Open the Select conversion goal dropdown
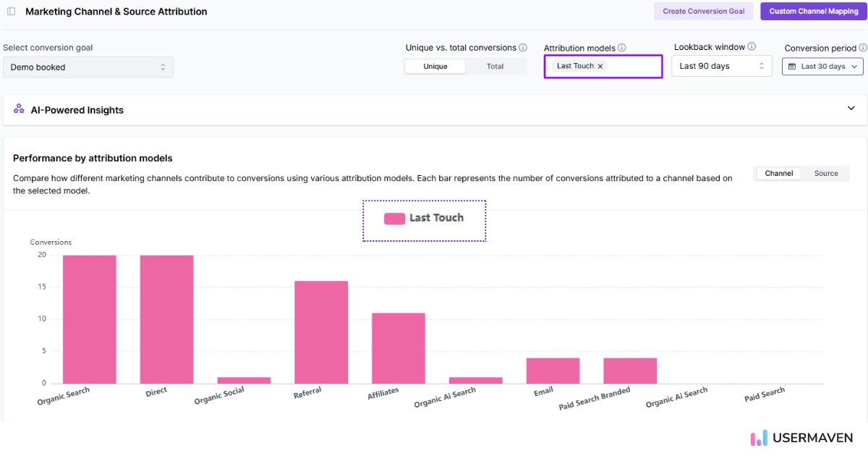This screenshot has width=868, height=456. tap(88, 67)
